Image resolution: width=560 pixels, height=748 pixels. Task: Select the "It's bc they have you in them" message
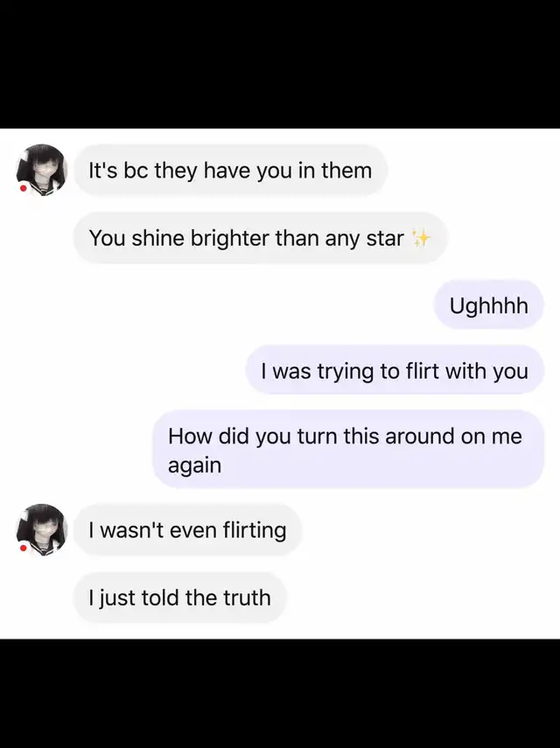(x=230, y=171)
